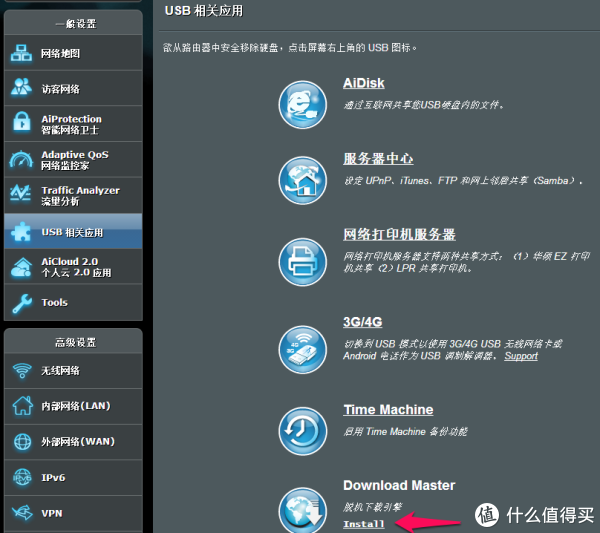Click the VPN arrows icon
Viewport: 600px width, 533px height.
click(22, 512)
